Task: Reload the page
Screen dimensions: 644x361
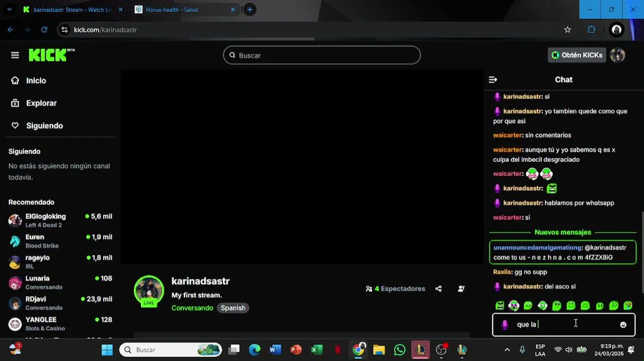Action: [x=44, y=30]
